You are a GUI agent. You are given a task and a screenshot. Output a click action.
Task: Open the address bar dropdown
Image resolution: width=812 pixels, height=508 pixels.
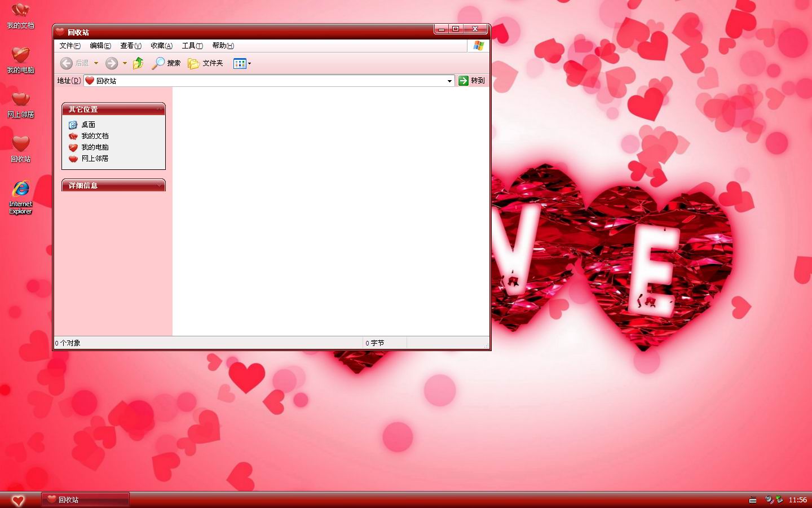coord(449,81)
